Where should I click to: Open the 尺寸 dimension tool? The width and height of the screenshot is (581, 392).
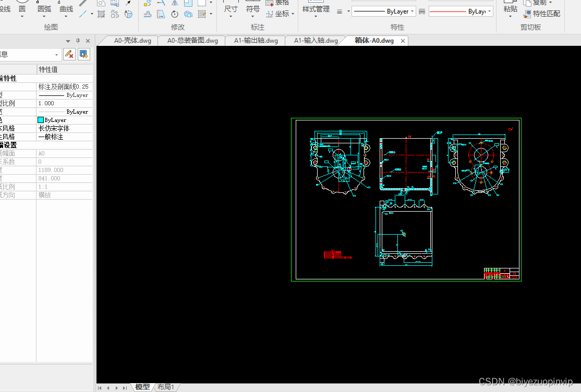[231, 8]
